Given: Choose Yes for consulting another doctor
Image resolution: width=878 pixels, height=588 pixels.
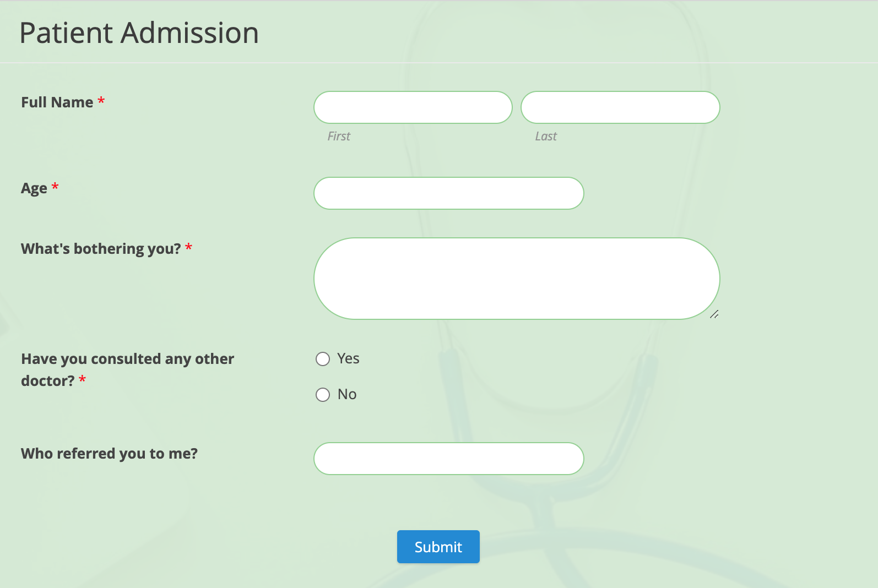Looking at the screenshot, I should (323, 358).
